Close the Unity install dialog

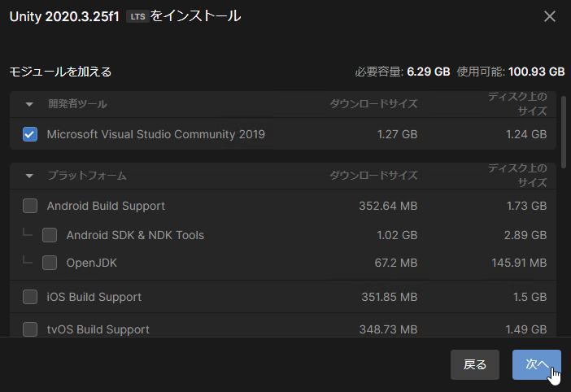[x=550, y=16]
